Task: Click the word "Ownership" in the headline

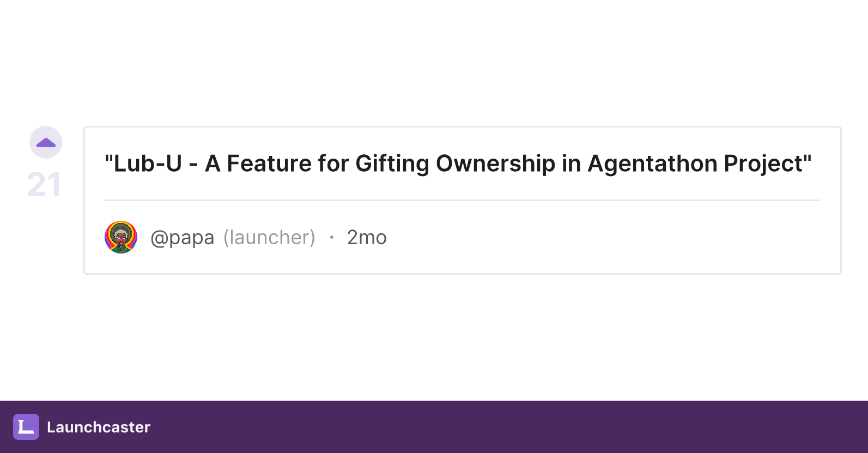Action: [x=495, y=164]
